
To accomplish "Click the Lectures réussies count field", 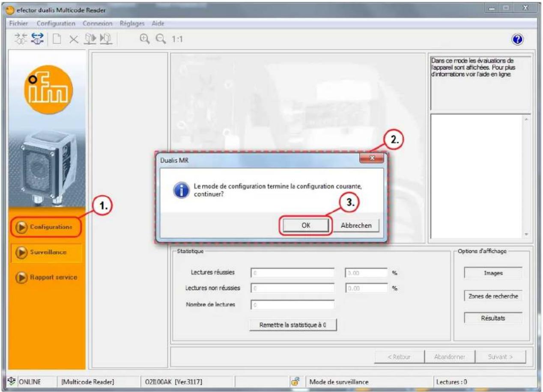I will tap(292, 272).
